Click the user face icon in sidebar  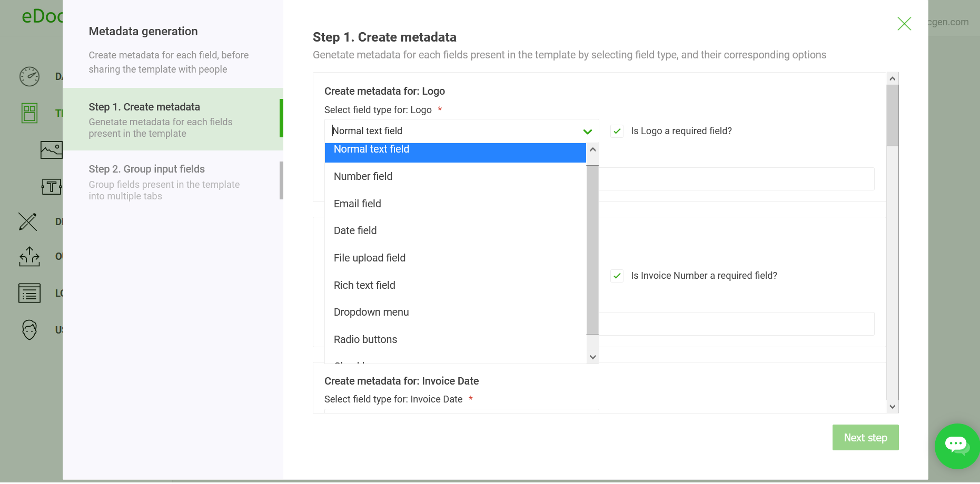(x=29, y=330)
